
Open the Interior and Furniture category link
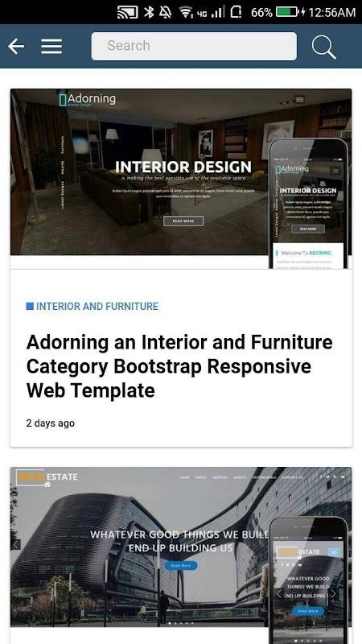coord(97,306)
